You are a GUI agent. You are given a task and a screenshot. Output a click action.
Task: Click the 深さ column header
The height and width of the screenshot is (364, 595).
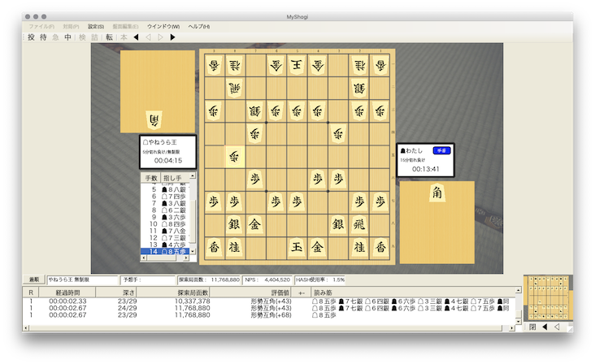(x=116, y=292)
